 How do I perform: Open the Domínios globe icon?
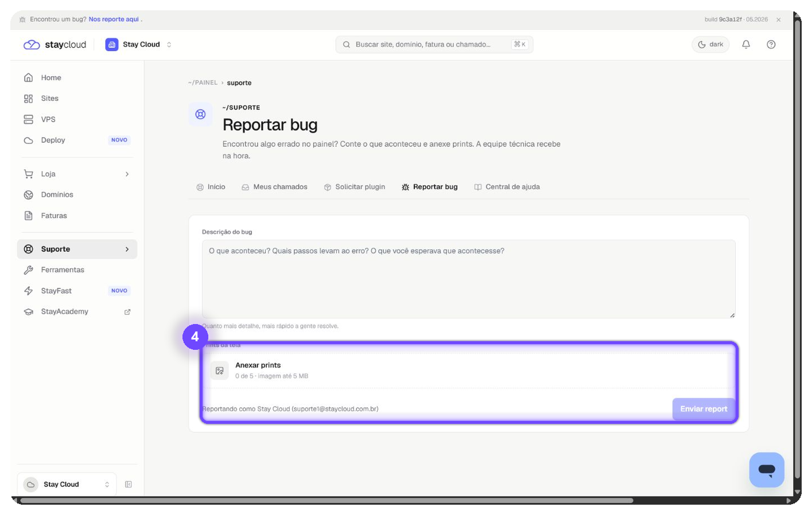click(x=28, y=195)
